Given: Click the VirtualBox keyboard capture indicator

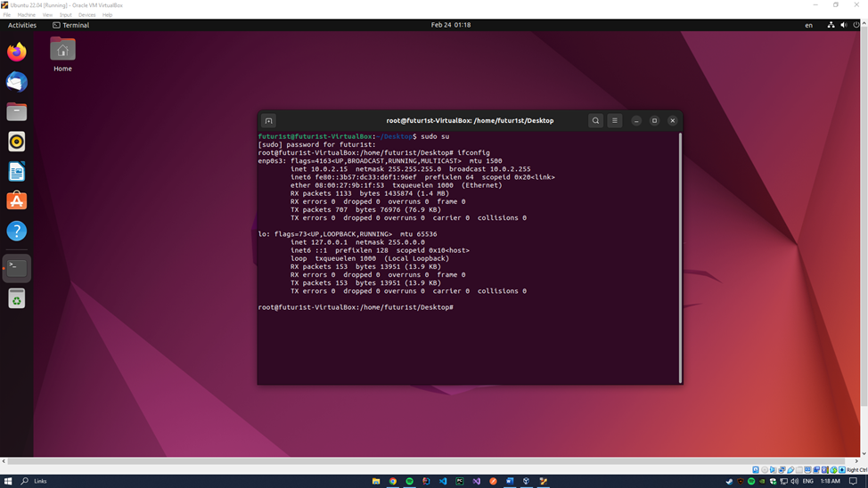Looking at the screenshot, I should tap(842, 469).
